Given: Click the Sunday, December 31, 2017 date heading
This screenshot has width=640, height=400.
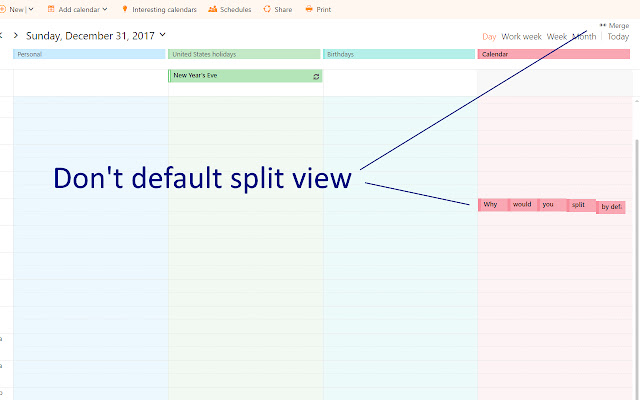Looking at the screenshot, I should click(90, 36).
